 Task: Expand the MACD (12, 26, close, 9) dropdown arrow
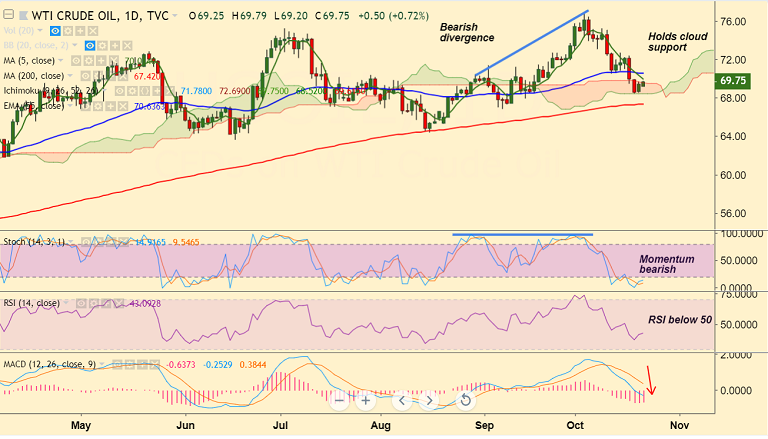102,364
